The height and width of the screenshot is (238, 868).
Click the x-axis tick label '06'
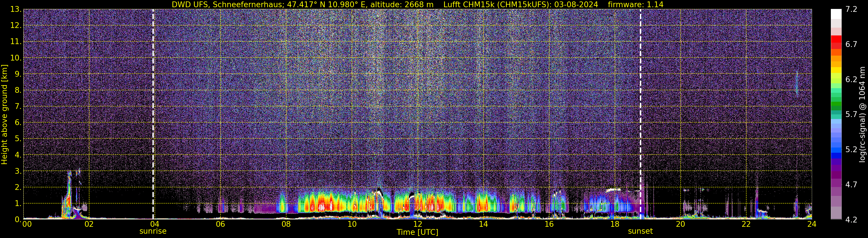coord(220,224)
